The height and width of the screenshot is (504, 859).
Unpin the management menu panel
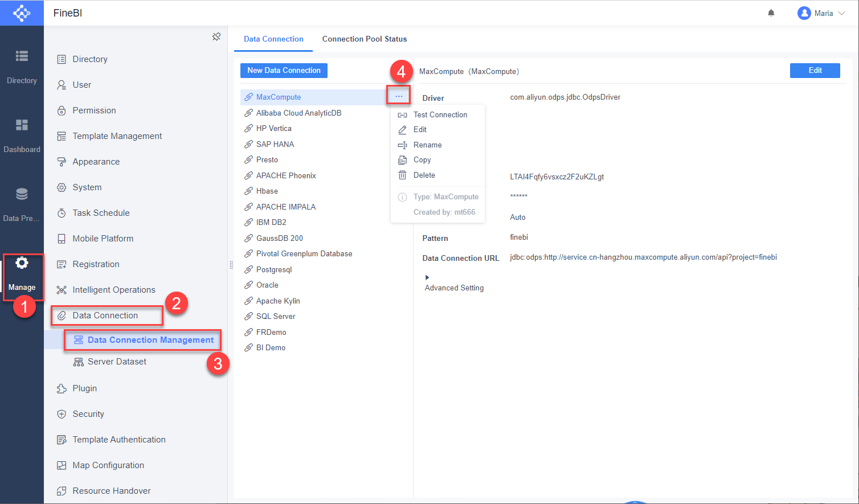216,36
